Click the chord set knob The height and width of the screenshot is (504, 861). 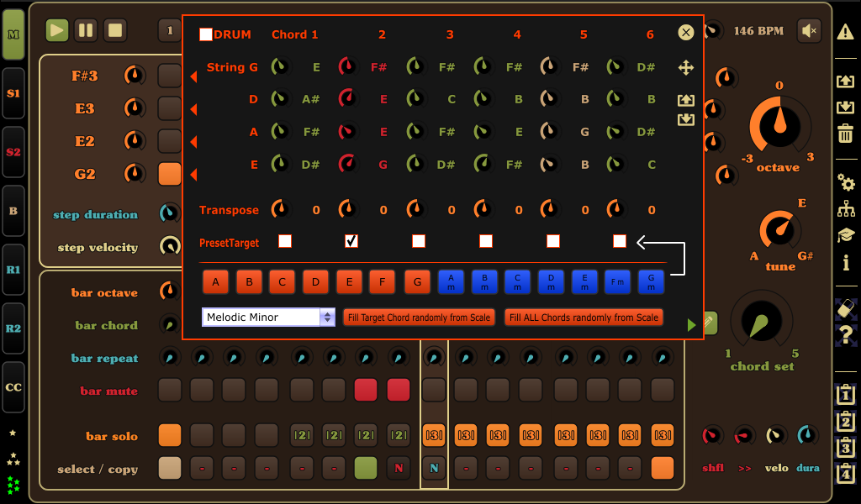tap(762, 322)
